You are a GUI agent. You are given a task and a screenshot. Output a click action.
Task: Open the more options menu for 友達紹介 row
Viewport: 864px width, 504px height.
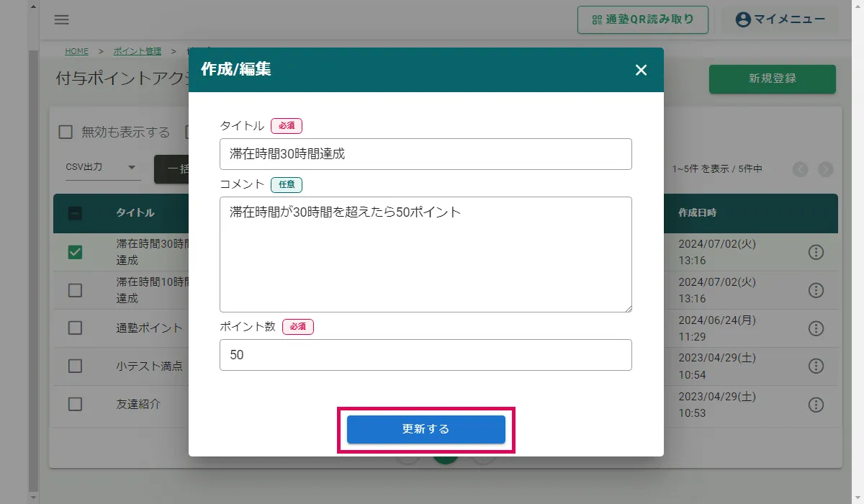click(816, 404)
